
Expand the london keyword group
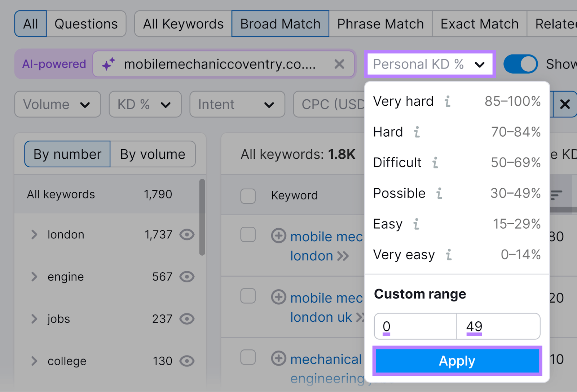point(34,234)
